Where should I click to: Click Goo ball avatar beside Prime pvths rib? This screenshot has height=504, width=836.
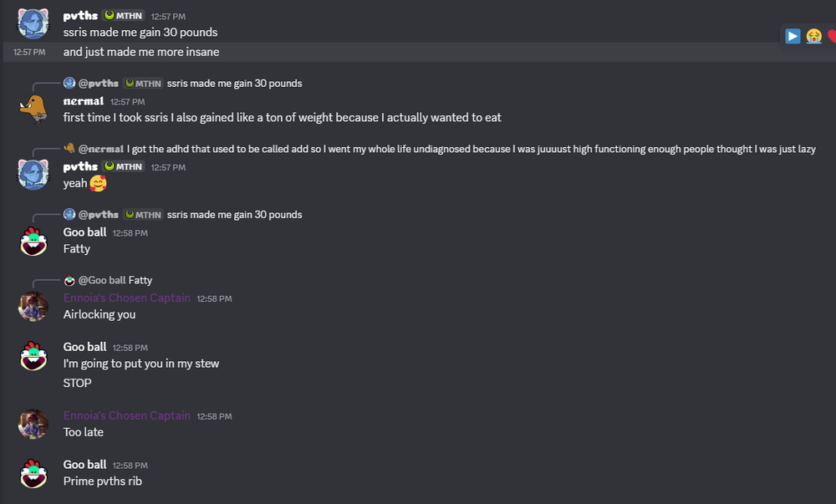33,473
